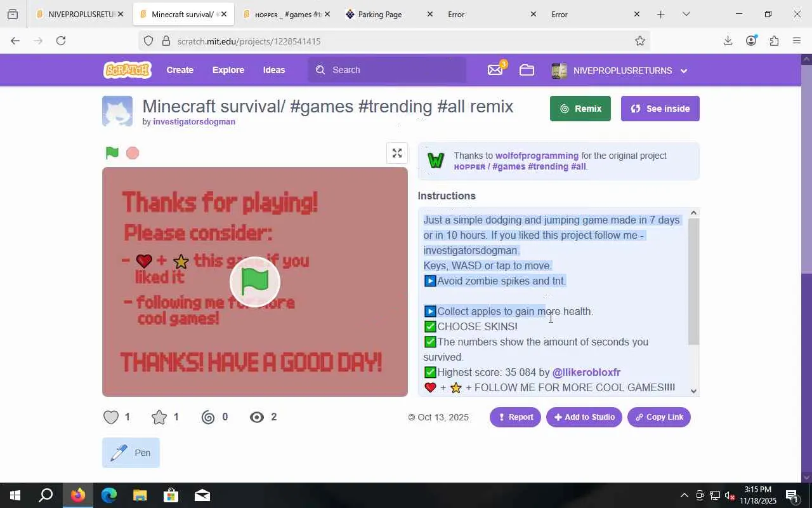Open Firefox shield tracking protection icon

pyautogui.click(x=148, y=41)
